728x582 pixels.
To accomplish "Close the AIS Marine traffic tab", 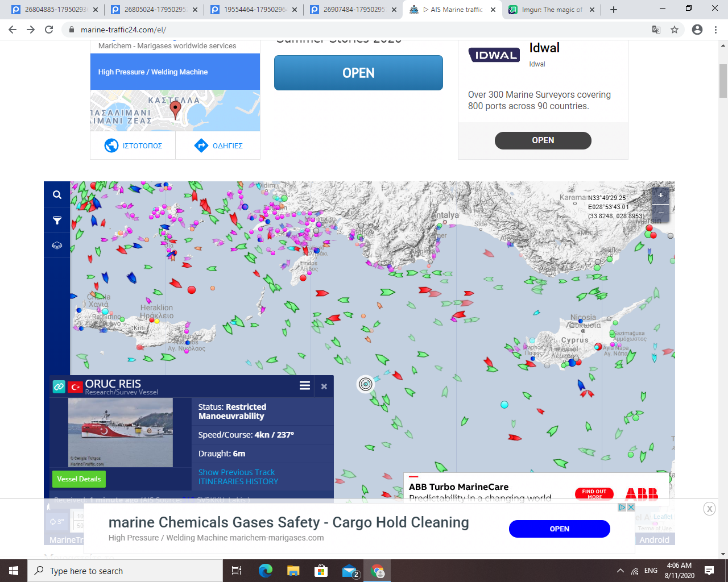I will 493,10.
